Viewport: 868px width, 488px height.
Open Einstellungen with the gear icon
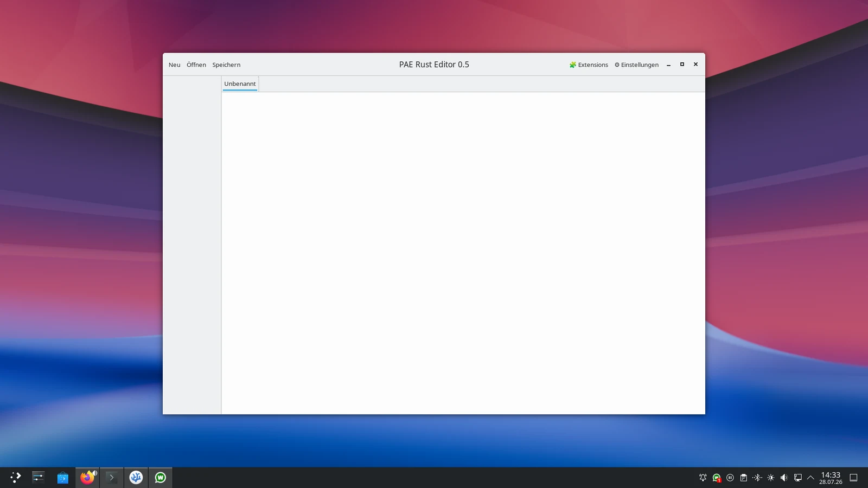[x=636, y=65]
